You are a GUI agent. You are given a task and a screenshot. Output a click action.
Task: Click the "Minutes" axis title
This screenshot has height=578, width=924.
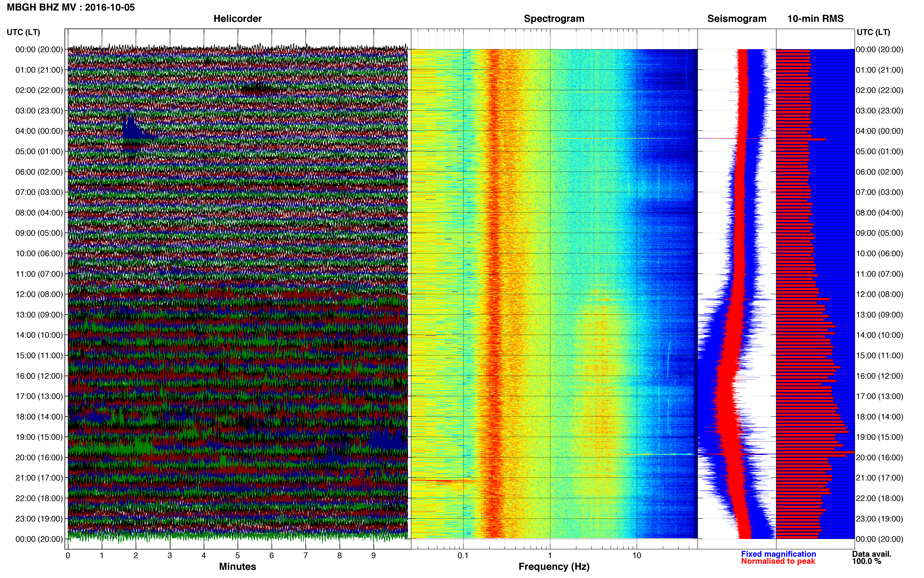point(238,566)
